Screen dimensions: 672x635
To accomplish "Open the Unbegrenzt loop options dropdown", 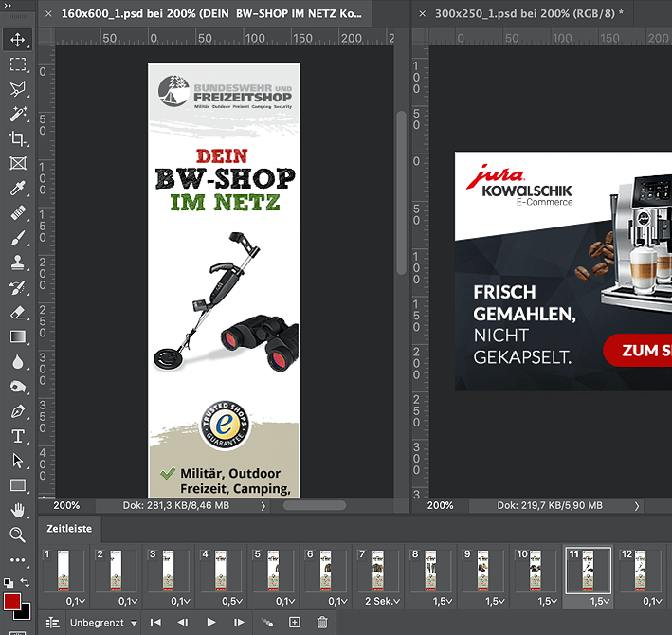I will [103, 623].
